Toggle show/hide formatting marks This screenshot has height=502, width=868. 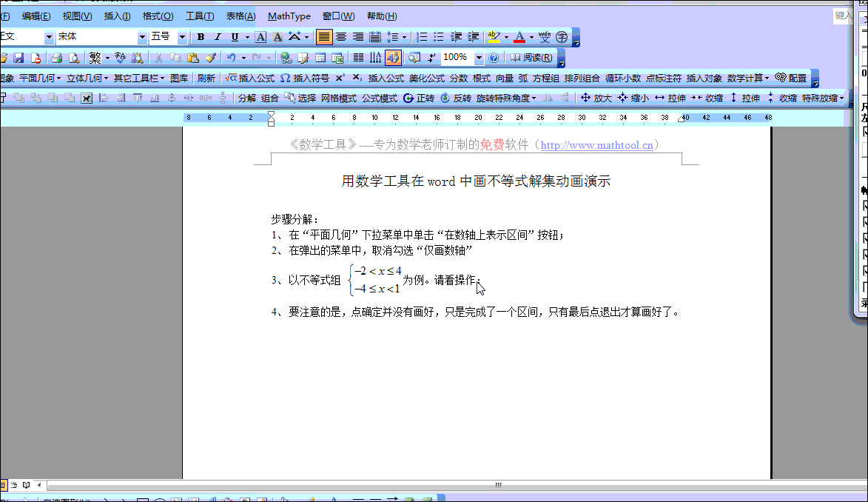pos(431,58)
